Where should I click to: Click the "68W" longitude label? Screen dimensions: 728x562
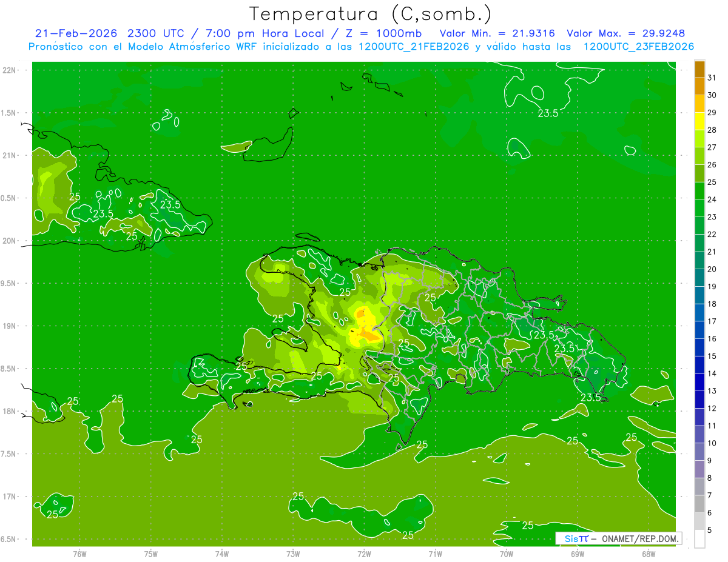coord(648,554)
